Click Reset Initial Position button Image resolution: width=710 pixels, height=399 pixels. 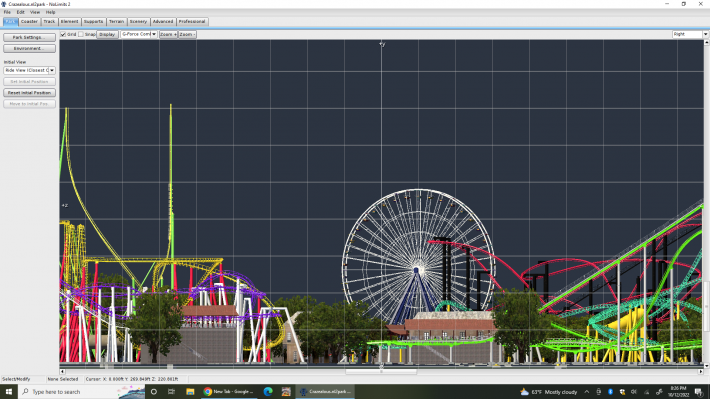pyautogui.click(x=29, y=92)
